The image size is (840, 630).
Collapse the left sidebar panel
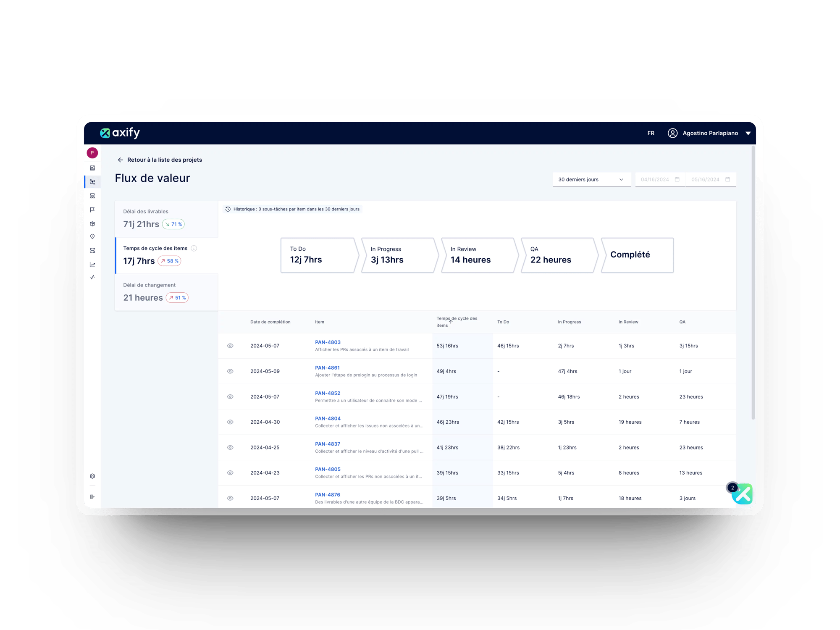92,497
